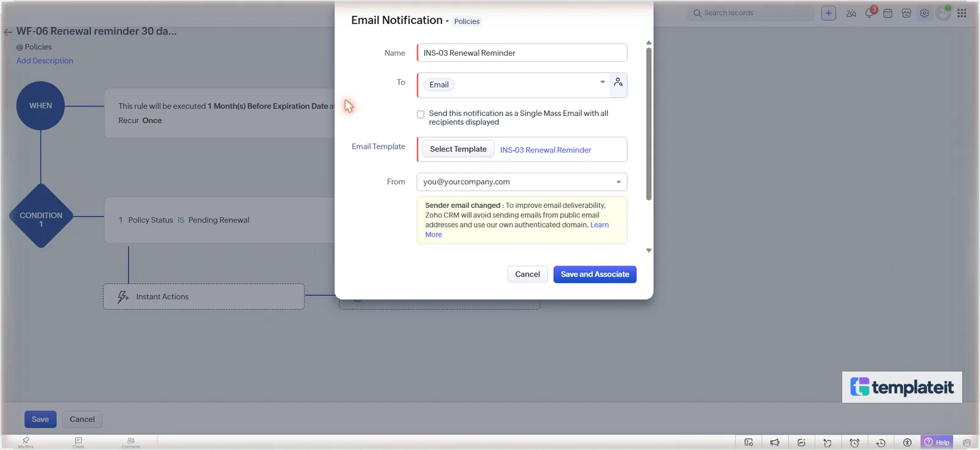This screenshot has width=980, height=450.
Task: Click the workflow rule Save button
Action: coord(40,419)
